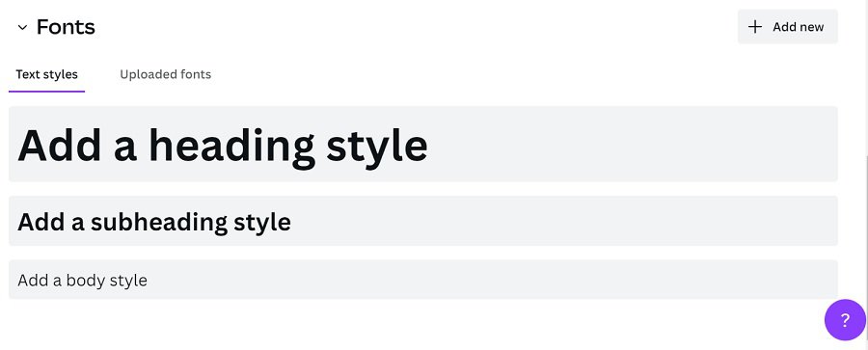Click the purple underline below Text styles

(x=46, y=92)
